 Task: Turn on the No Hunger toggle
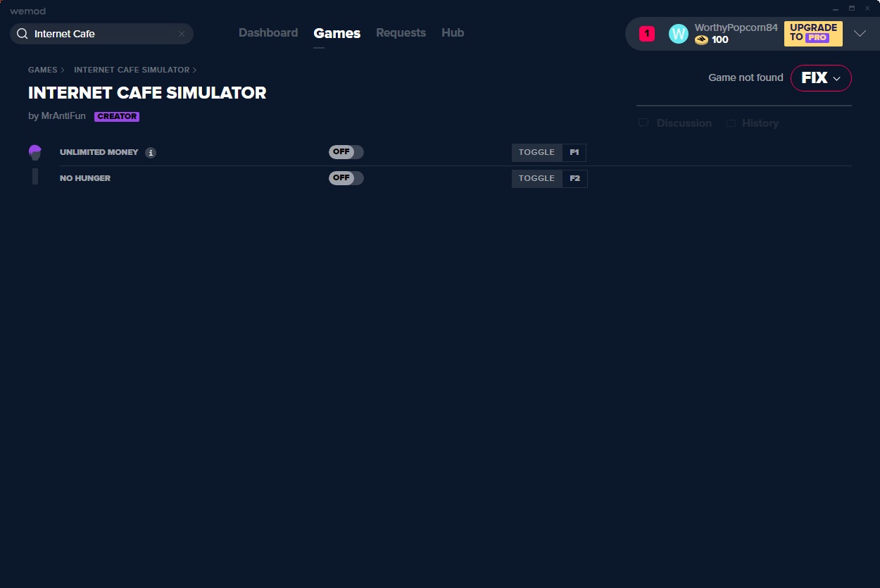346,178
